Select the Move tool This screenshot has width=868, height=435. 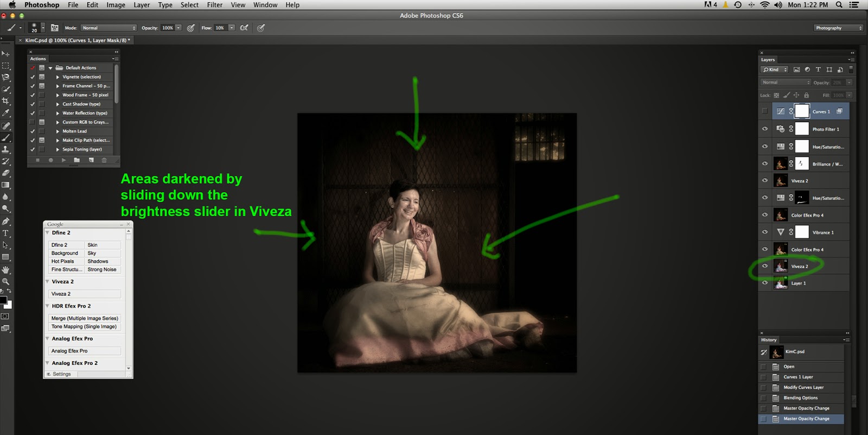pos(5,54)
